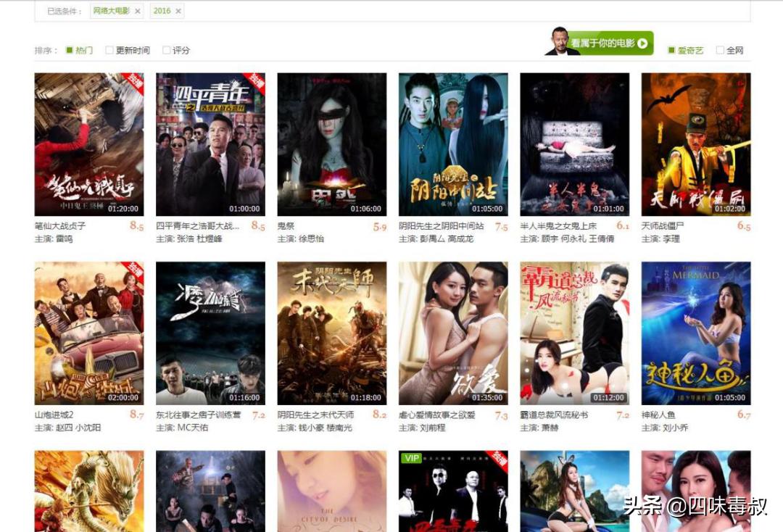Open the 山炮进城2 poster
This screenshot has height=532, width=783.
pos(89,333)
